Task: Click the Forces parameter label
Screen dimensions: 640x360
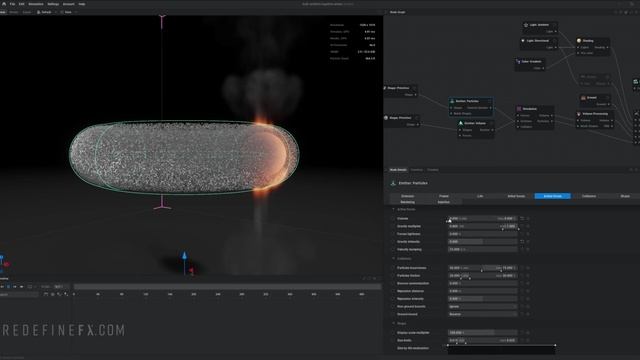Action: click(x=402, y=219)
